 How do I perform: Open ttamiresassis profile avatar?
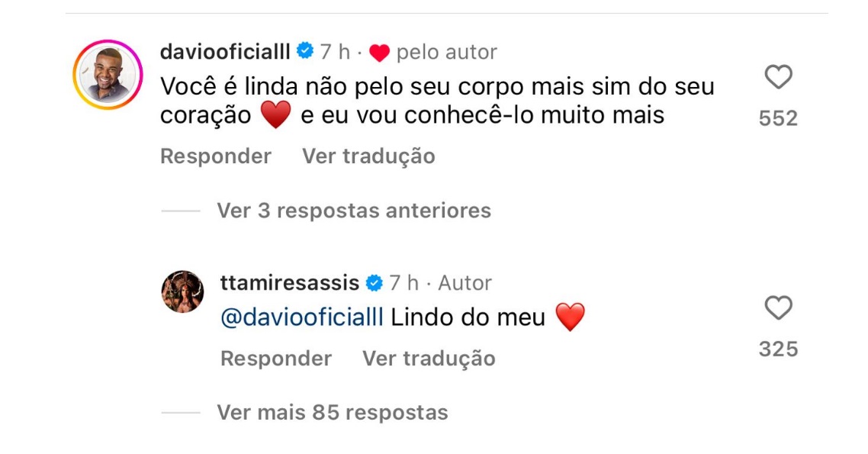click(x=182, y=291)
